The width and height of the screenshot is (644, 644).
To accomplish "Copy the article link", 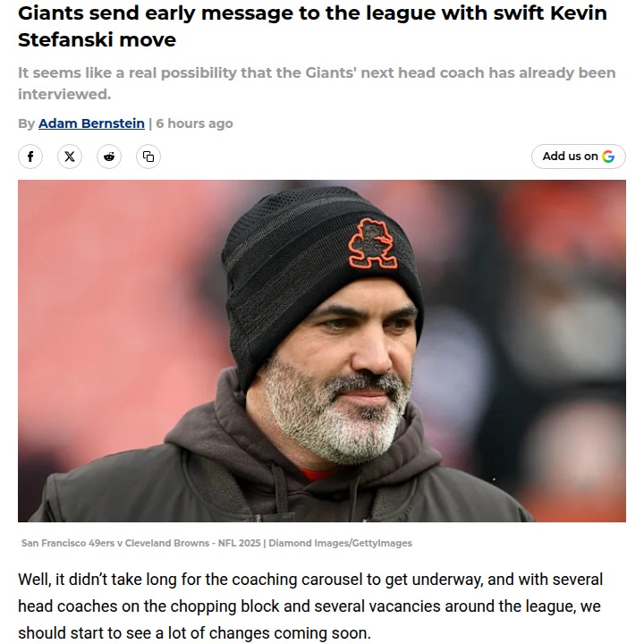I will (x=148, y=157).
